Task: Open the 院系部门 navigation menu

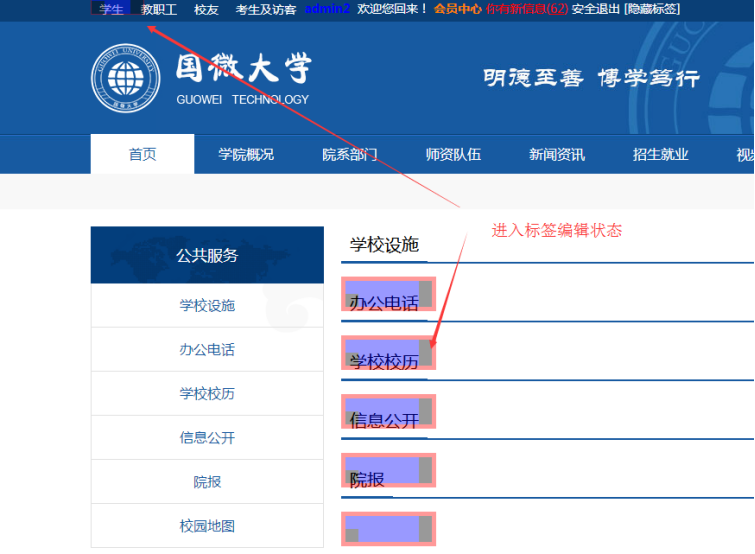Action: pyautogui.click(x=349, y=154)
